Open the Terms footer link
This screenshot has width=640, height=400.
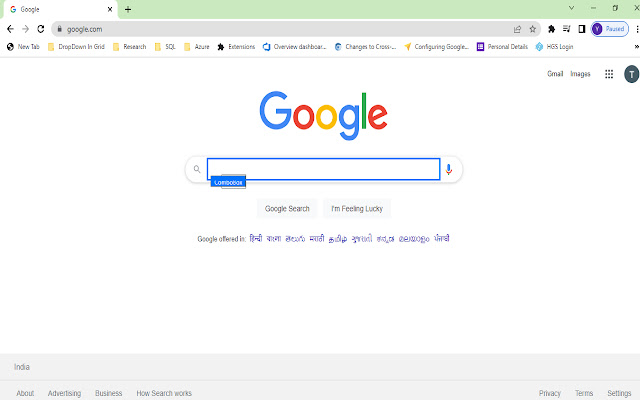(584, 393)
